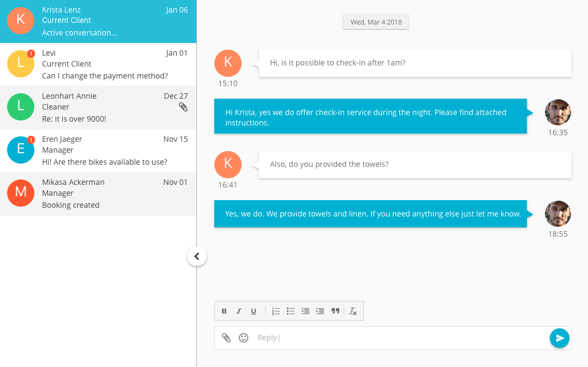Select the message about check-in after 1am
Screen dimensions: 588x367
coord(415,63)
